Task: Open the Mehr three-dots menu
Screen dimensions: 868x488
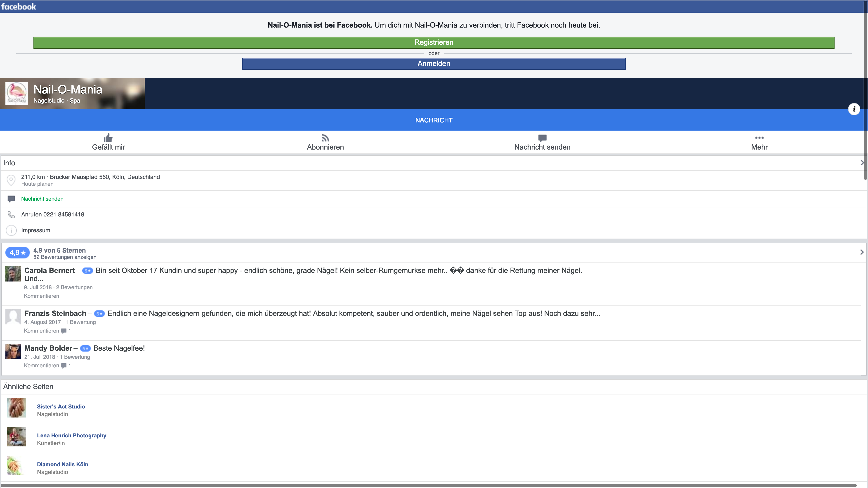Action: (759, 138)
